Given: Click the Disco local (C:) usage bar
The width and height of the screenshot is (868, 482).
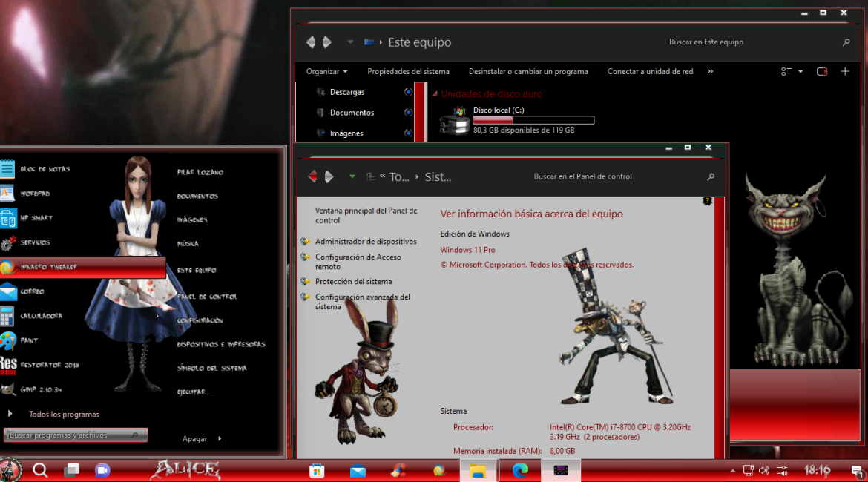Looking at the screenshot, I should pyautogui.click(x=533, y=120).
